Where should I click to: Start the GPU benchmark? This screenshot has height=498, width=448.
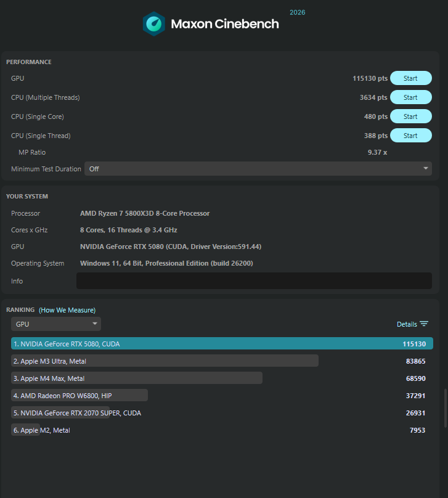tap(410, 78)
